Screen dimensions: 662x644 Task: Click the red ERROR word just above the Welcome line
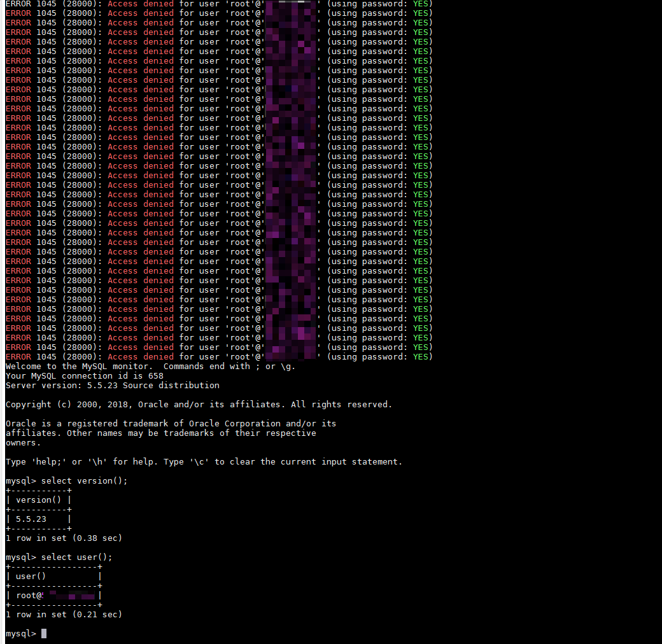point(18,357)
